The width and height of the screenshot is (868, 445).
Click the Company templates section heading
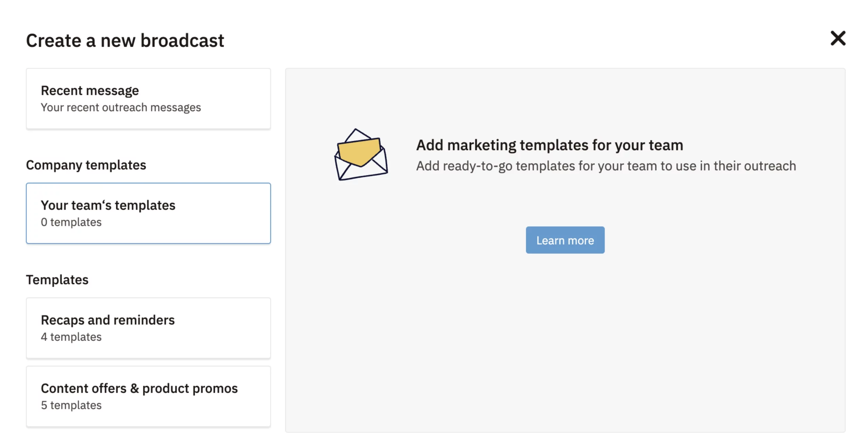[86, 165]
